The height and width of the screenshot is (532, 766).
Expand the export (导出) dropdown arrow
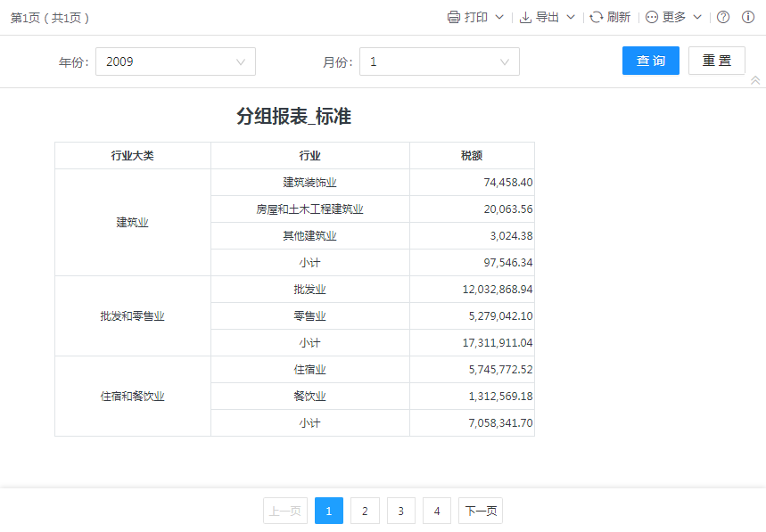[571, 17]
